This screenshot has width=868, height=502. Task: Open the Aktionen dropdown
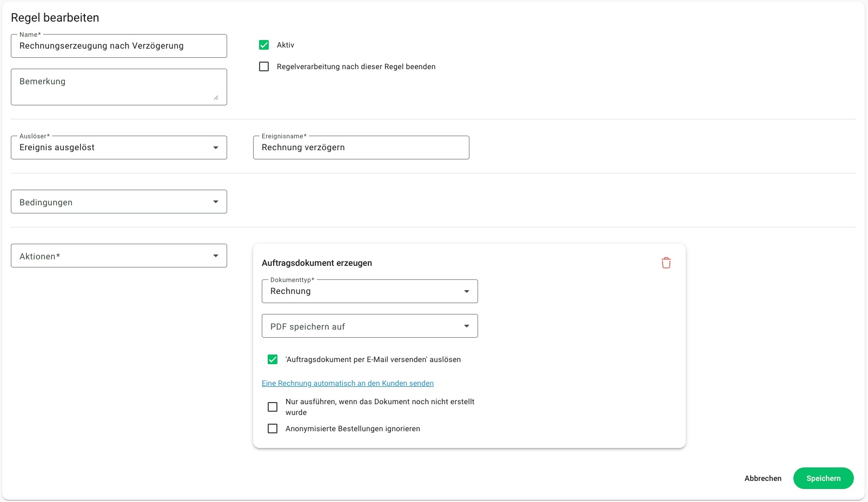click(119, 256)
